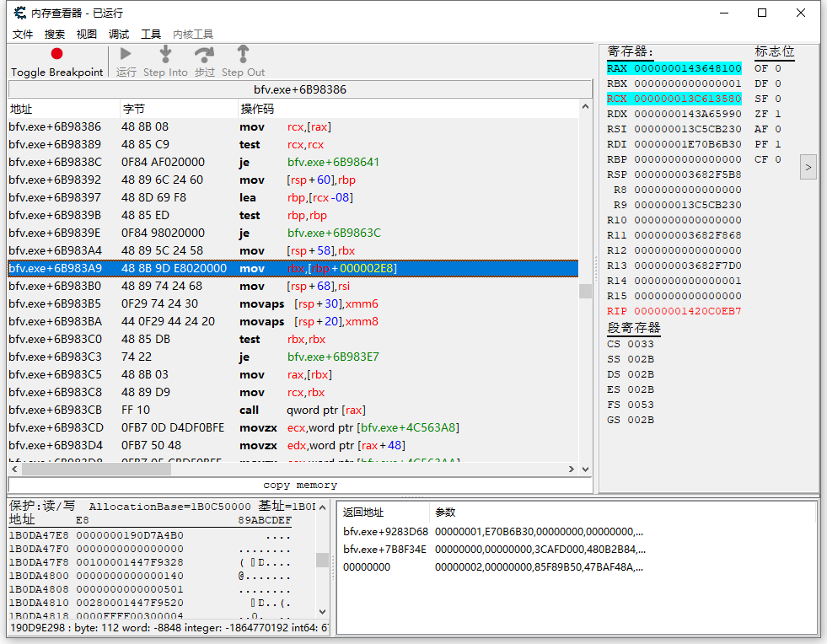Image resolution: width=827 pixels, height=644 pixels.
Task: Toggle the AF flag value
Action: (778, 129)
